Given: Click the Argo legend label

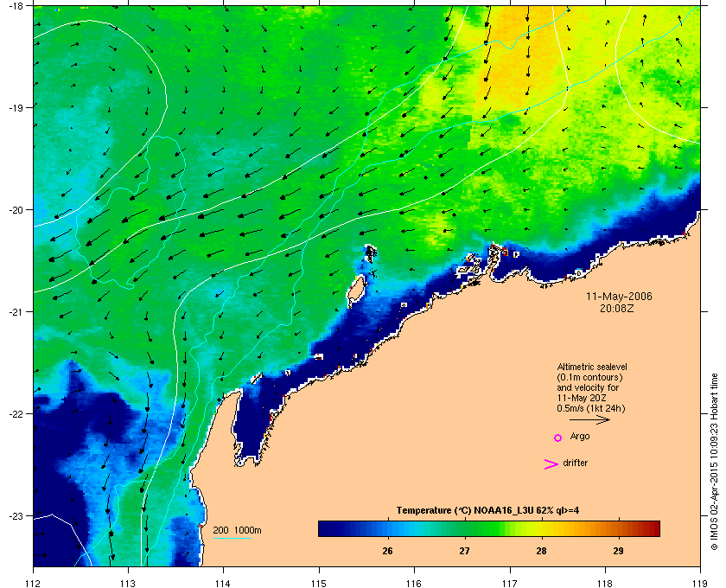Looking at the screenshot, I should click(x=580, y=437).
